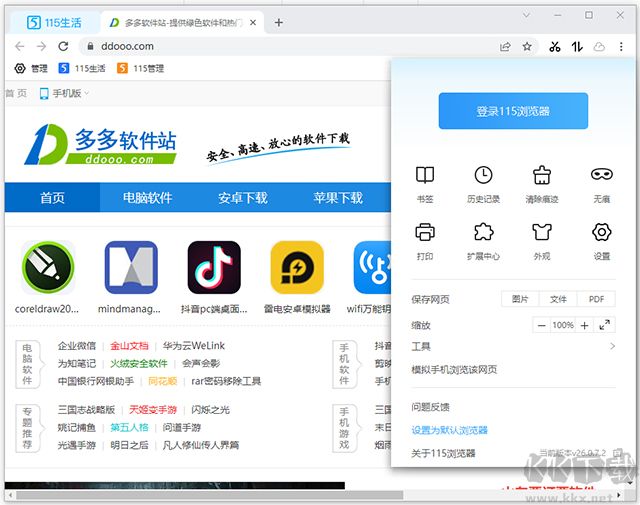Go forward with the right arrow
This screenshot has height=505, width=640.
[x=41, y=46]
